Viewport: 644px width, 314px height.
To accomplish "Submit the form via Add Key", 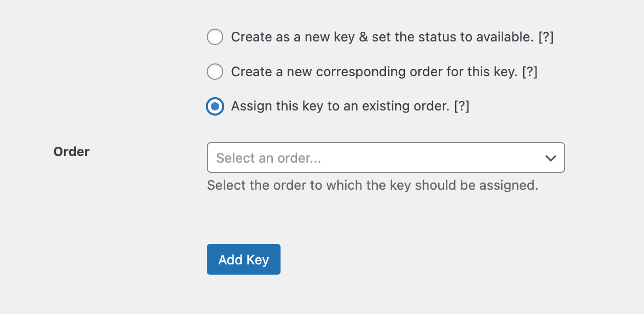I will [244, 259].
